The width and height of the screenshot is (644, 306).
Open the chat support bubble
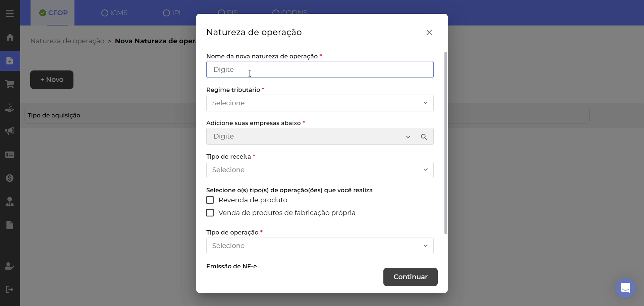(x=625, y=288)
